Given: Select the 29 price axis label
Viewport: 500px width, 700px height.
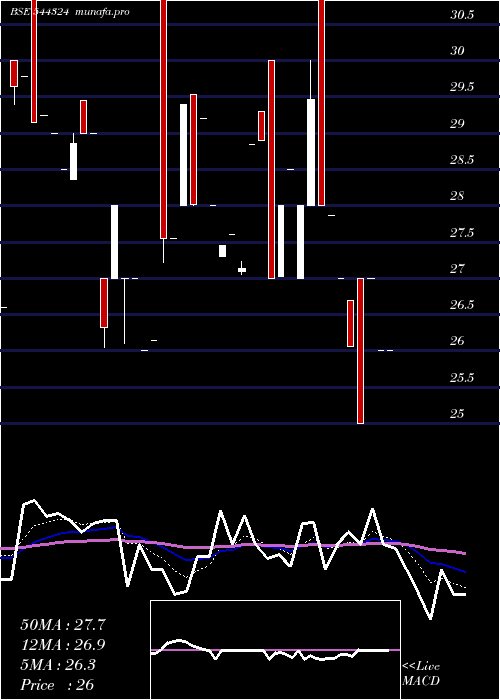Looking at the screenshot, I should (x=458, y=124).
